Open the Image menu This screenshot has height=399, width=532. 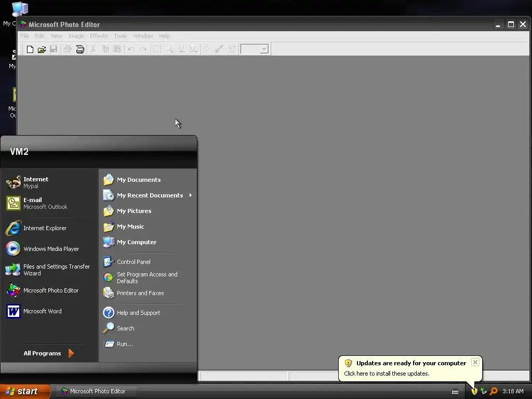(76, 36)
